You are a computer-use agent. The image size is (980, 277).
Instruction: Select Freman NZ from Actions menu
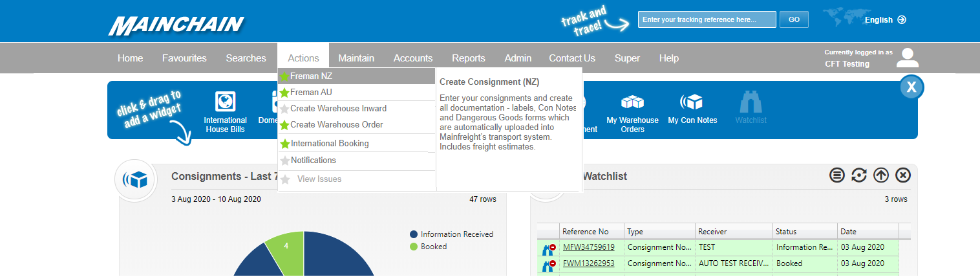(x=357, y=76)
